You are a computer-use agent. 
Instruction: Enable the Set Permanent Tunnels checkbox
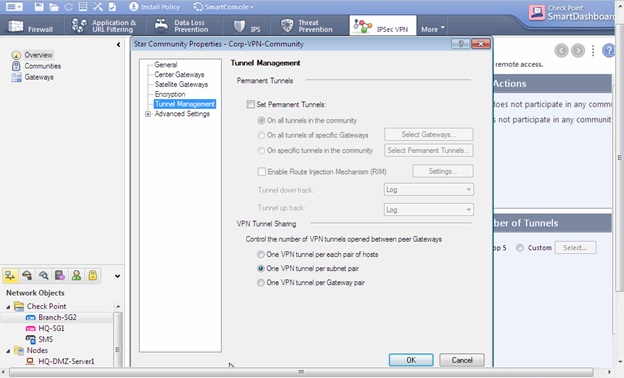(250, 104)
